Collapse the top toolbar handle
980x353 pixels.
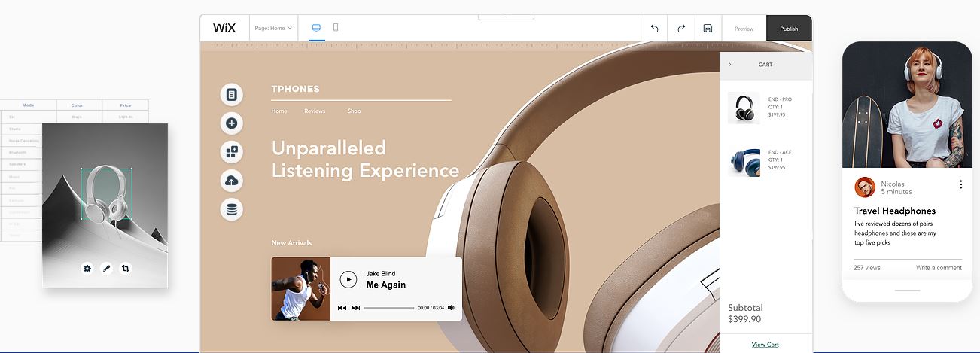point(506,16)
